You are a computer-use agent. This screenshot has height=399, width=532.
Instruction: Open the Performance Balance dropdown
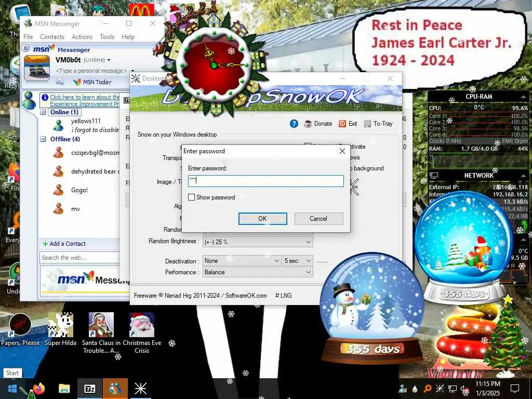pyautogui.click(x=308, y=272)
